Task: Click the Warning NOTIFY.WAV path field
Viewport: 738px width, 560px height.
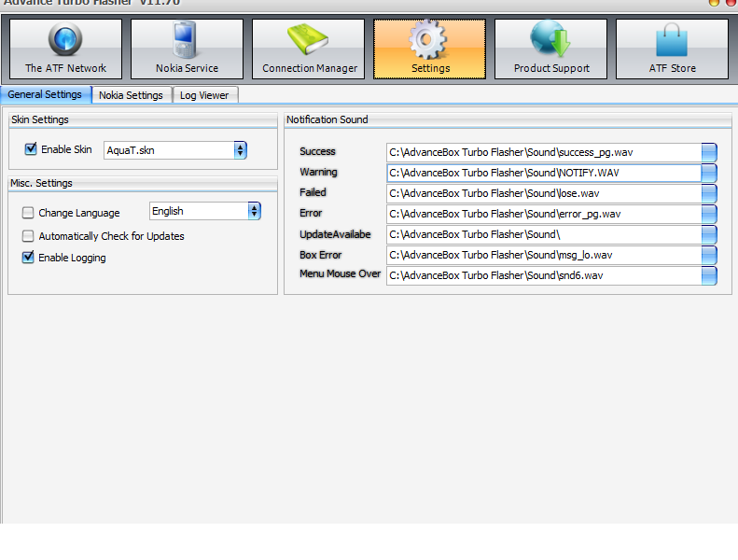Action: (544, 173)
